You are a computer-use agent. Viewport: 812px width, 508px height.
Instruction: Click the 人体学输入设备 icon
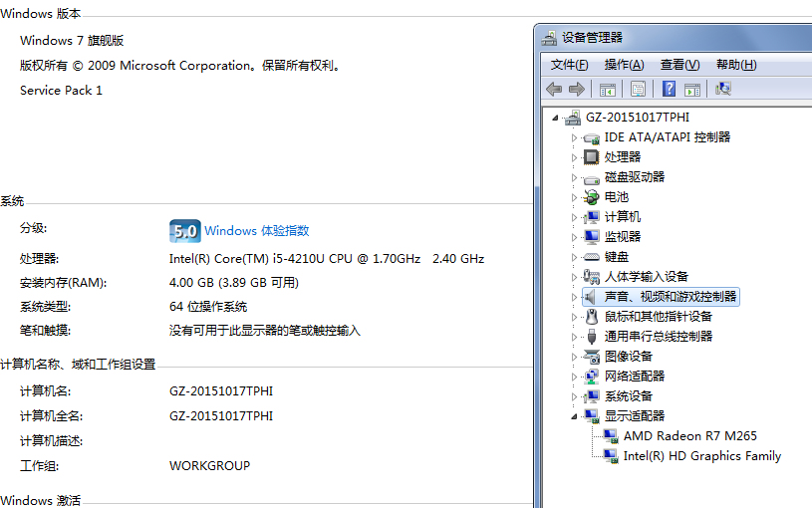point(591,277)
